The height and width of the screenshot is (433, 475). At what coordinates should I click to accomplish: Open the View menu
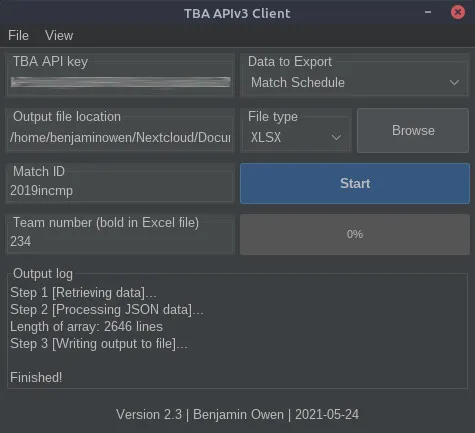click(x=59, y=35)
